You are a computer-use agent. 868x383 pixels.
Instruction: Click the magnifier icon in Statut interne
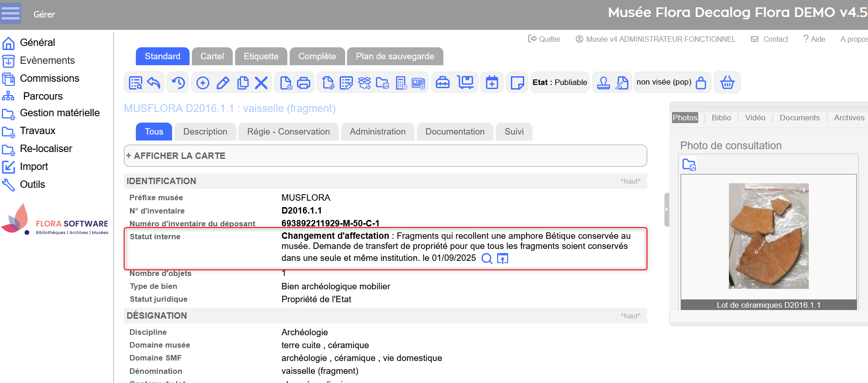tap(487, 259)
